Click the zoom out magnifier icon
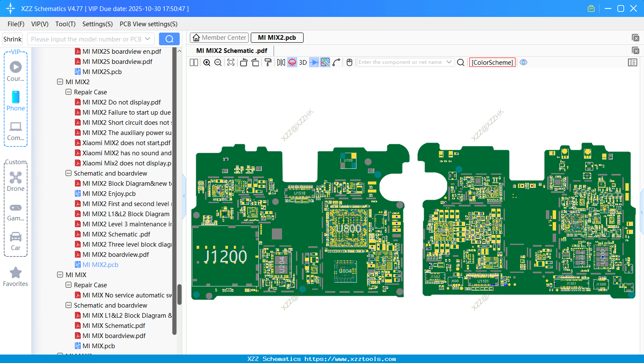Screen dimensions: 644x363 (218, 63)
